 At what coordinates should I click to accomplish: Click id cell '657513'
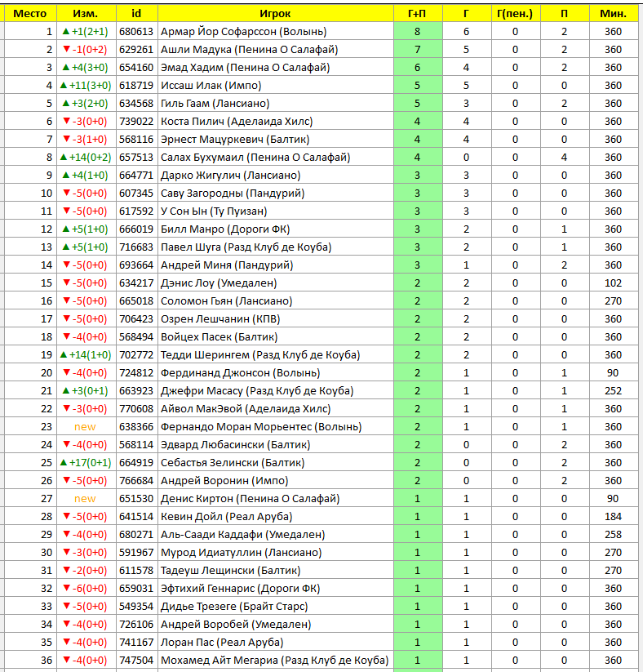point(136,158)
